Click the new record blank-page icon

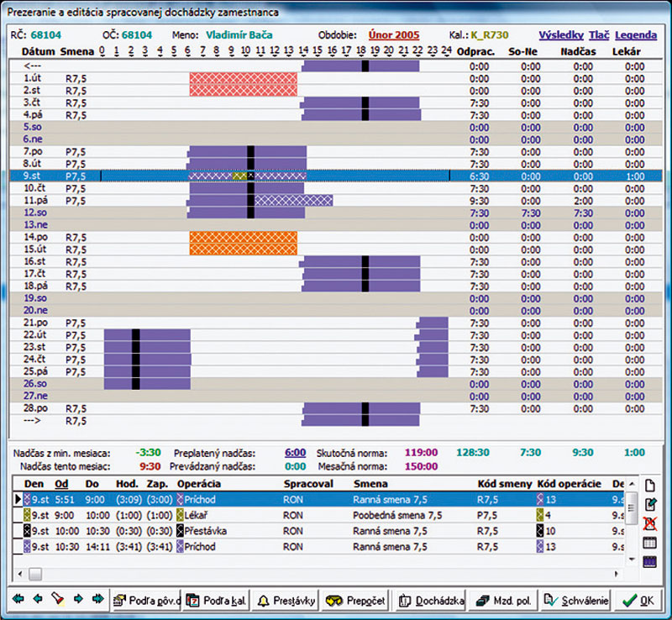649,486
